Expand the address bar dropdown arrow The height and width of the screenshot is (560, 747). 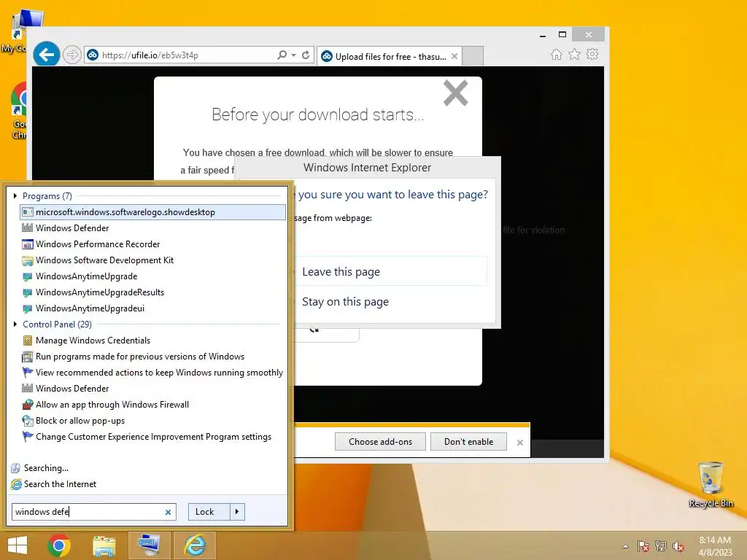point(293,55)
